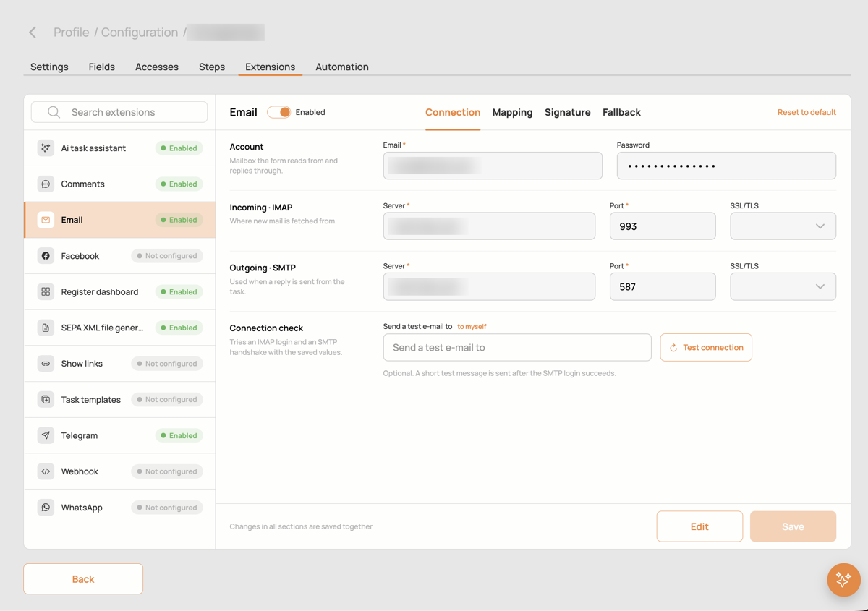Open the Signature sub-tab
The height and width of the screenshot is (611, 868).
[568, 112]
